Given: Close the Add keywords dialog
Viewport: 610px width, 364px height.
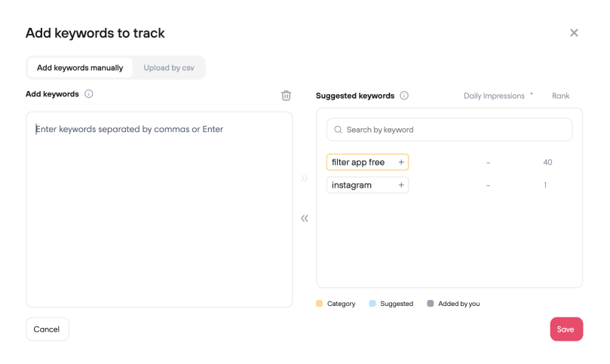Looking at the screenshot, I should point(574,33).
